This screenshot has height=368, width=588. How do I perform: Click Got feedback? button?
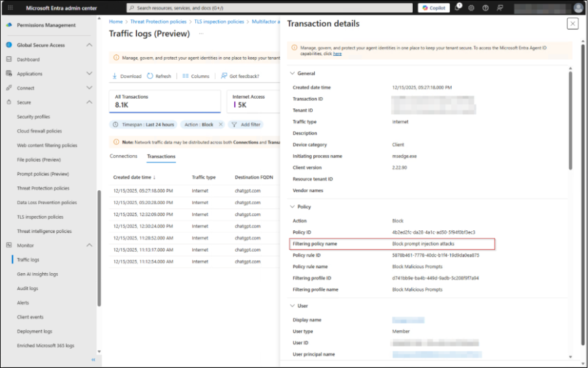pos(240,76)
